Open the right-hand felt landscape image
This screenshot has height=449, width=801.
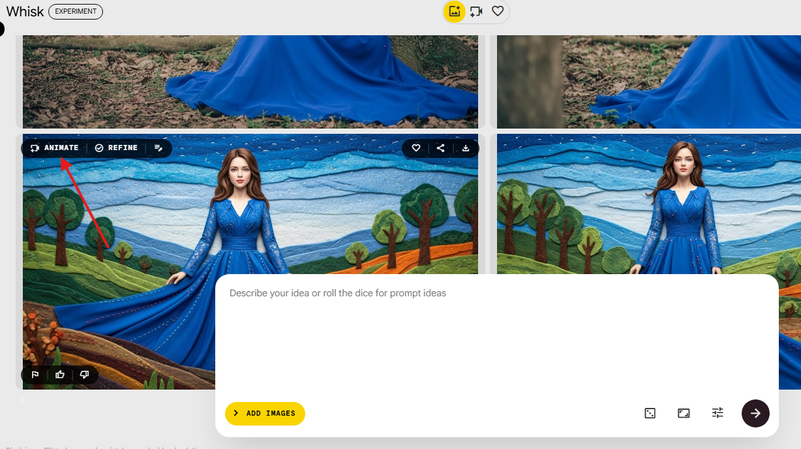point(649,204)
